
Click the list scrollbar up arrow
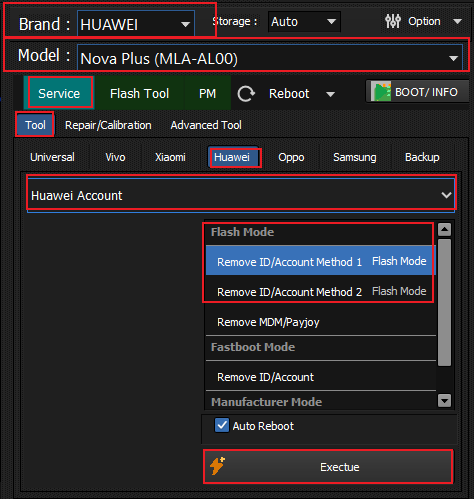(444, 229)
